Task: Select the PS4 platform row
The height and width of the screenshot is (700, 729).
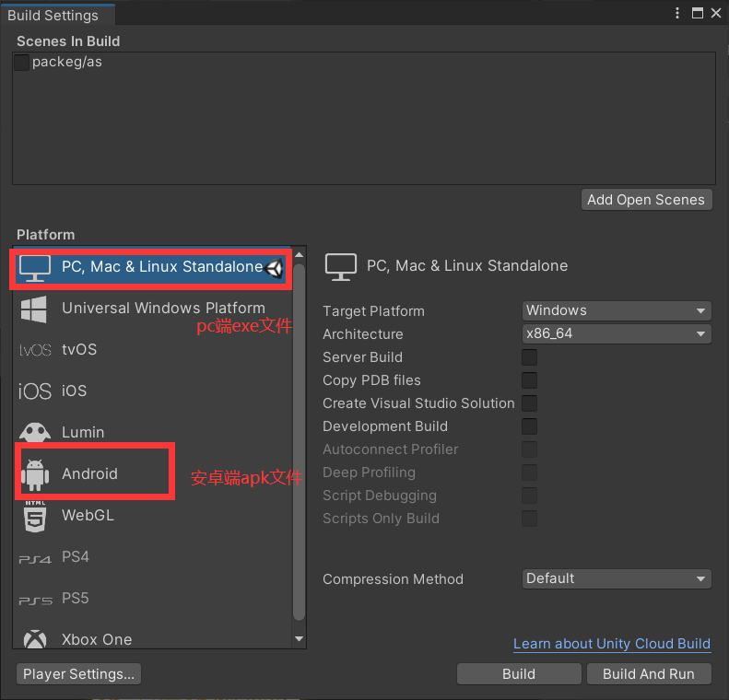Action: 153,556
